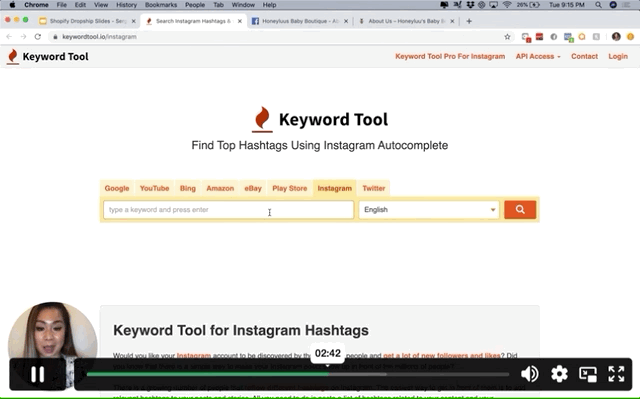Pause the video with the pause button
This screenshot has width=640, height=399.
coord(38,374)
